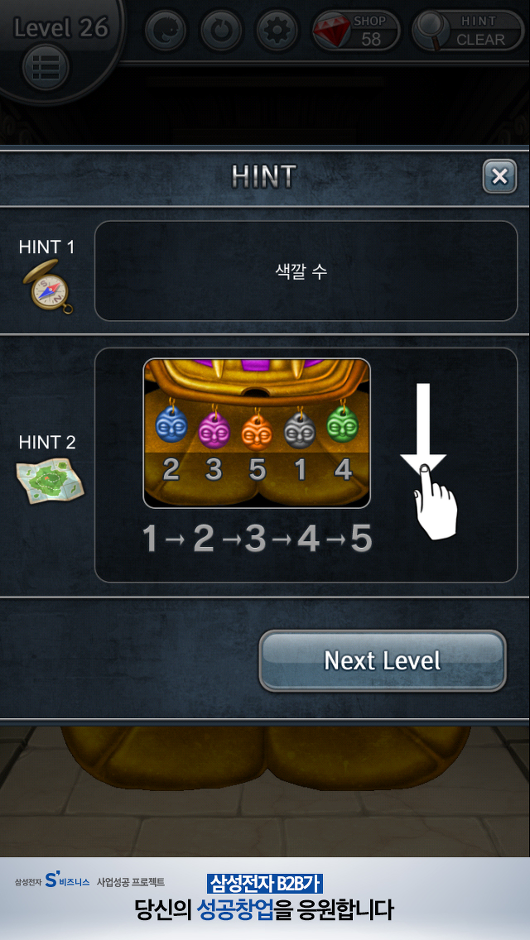Image resolution: width=530 pixels, height=940 pixels.
Task: Open the ruby SHOP button
Action: tap(356, 30)
